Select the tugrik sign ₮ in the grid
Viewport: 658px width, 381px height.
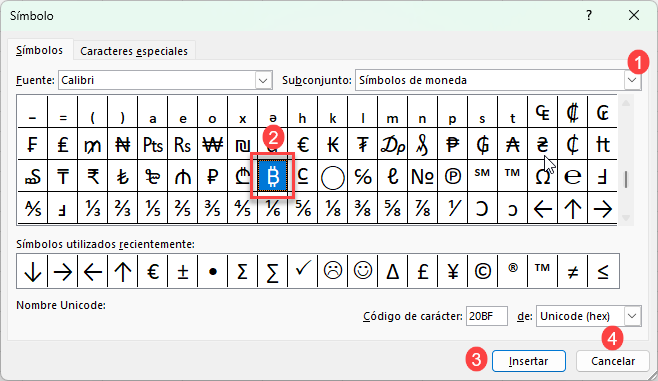(x=363, y=144)
